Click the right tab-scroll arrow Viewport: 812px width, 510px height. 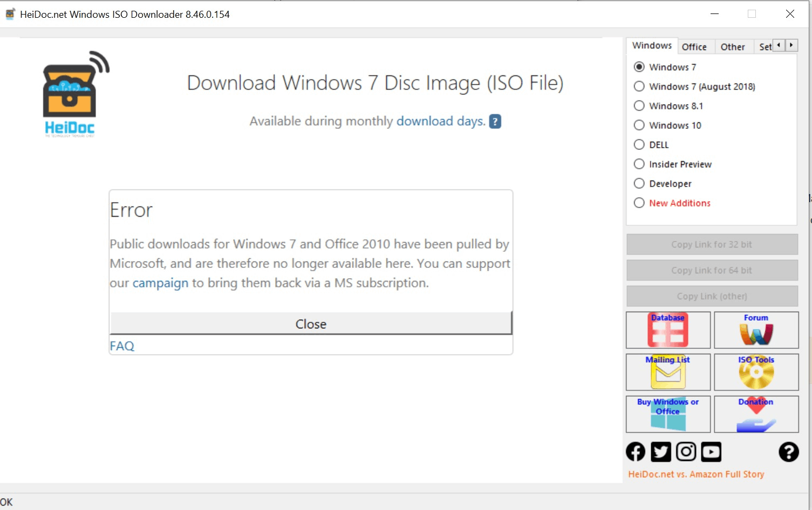(x=791, y=45)
